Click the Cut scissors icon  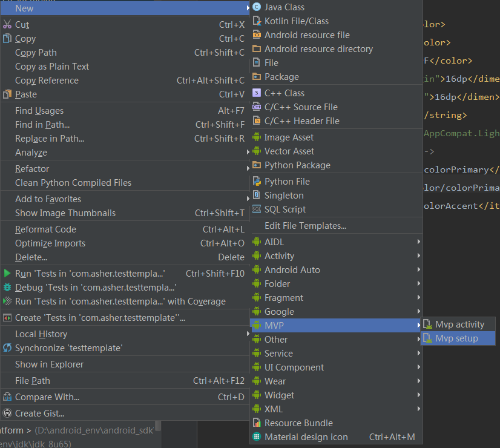pyautogui.click(x=7, y=25)
